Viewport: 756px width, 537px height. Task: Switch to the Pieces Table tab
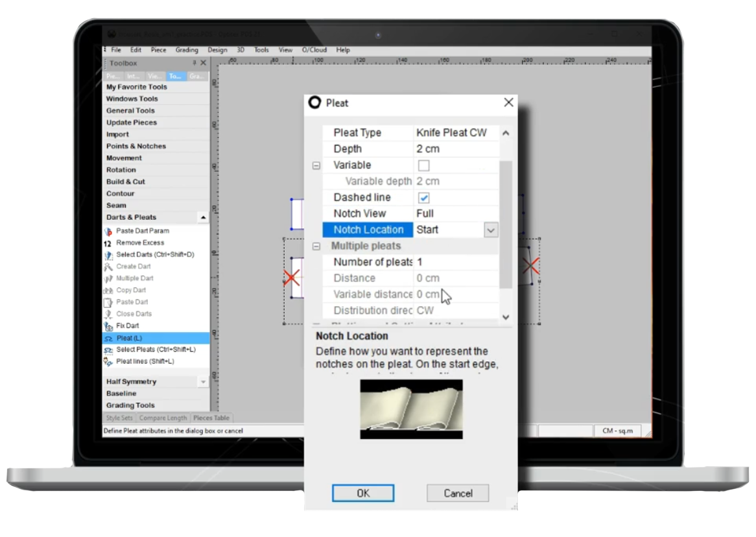click(211, 418)
